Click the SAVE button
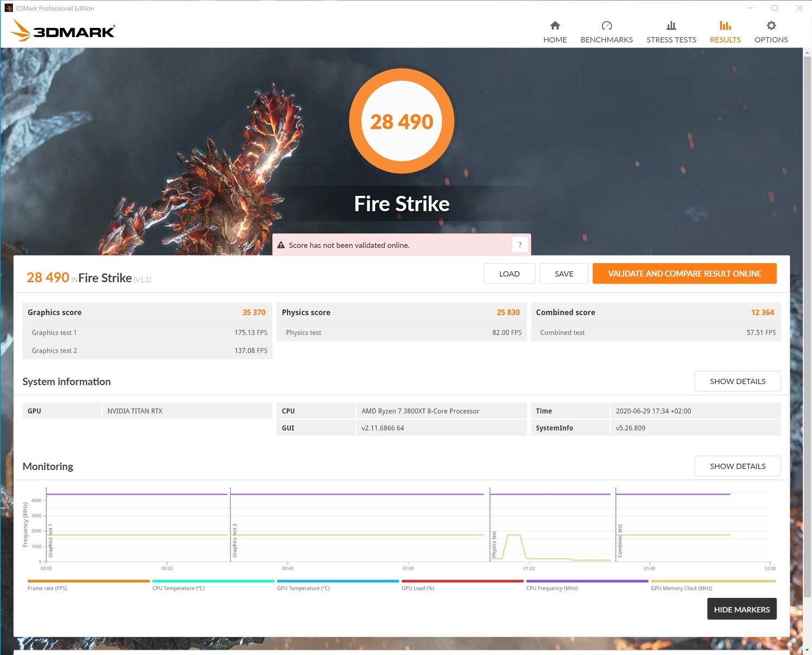The height and width of the screenshot is (655, 812). tap(564, 274)
